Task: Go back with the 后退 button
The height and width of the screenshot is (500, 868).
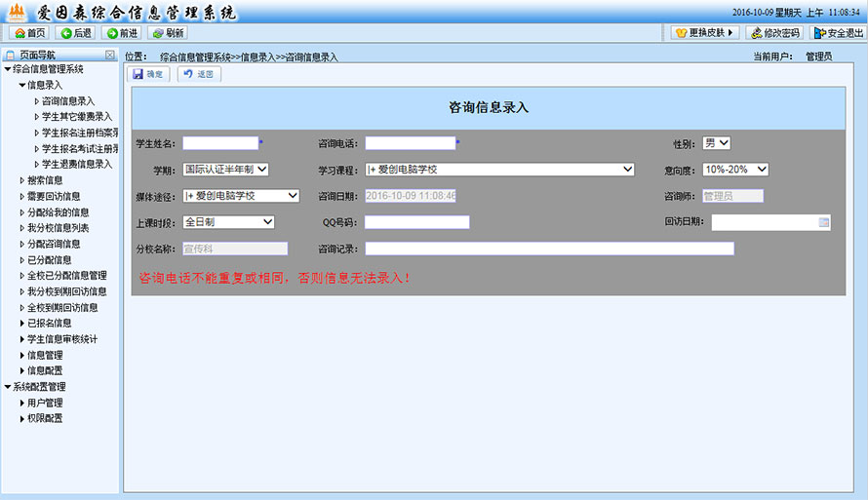Action: pos(75,33)
